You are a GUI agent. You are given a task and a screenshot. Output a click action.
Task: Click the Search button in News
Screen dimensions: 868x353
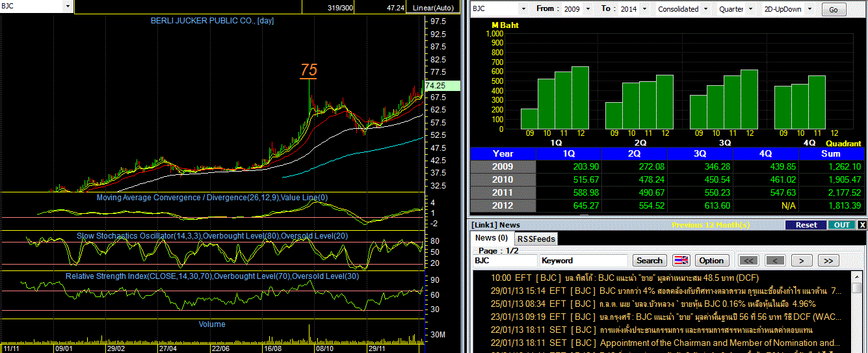pyautogui.click(x=650, y=261)
